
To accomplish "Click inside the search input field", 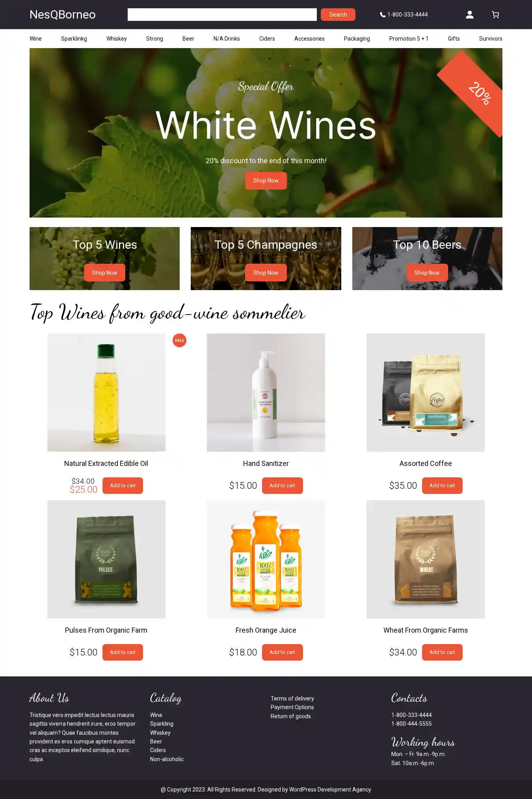I will [222, 15].
